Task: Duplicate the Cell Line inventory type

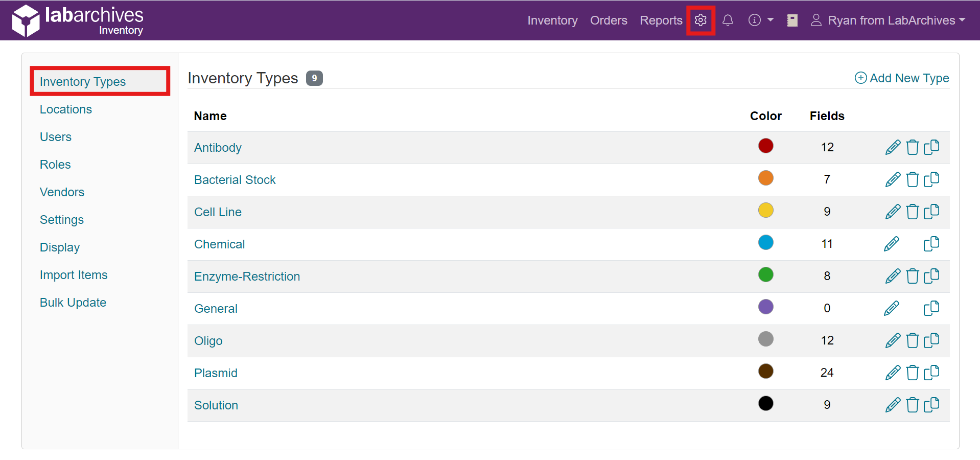Action: click(931, 212)
